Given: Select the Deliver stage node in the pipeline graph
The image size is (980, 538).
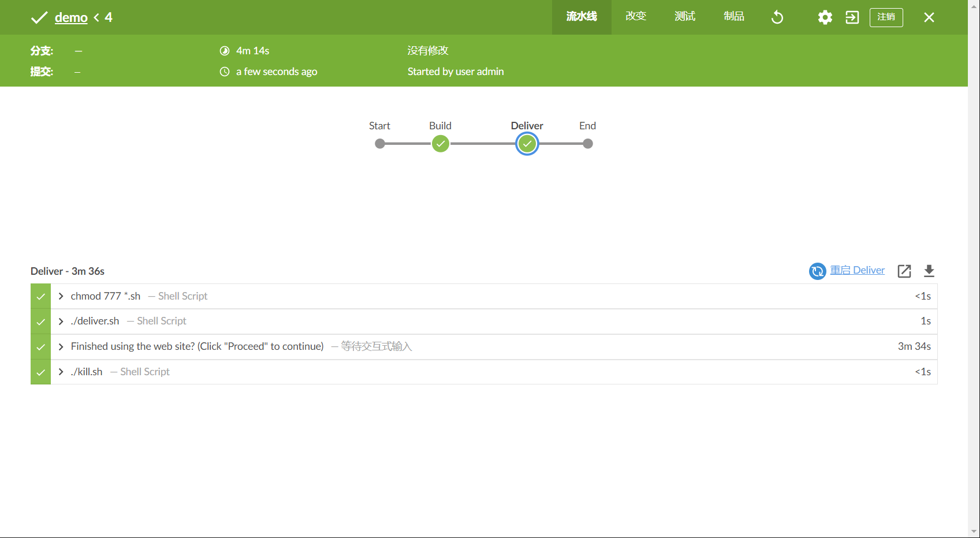Looking at the screenshot, I should (x=527, y=143).
